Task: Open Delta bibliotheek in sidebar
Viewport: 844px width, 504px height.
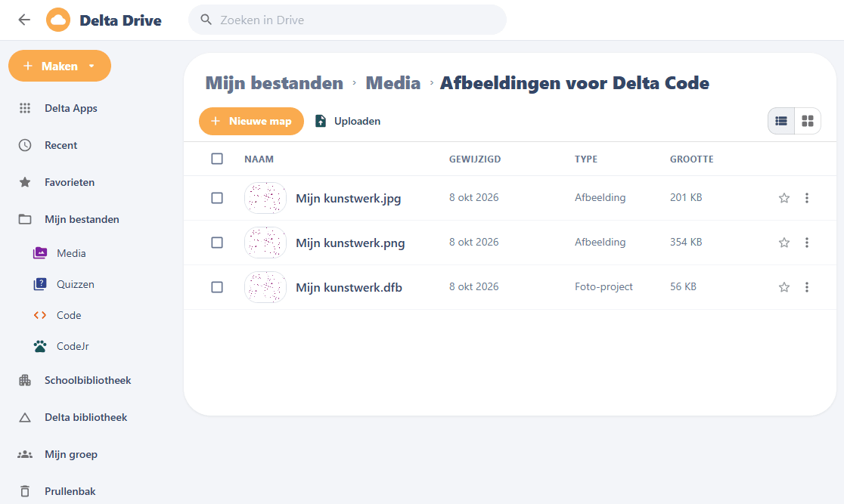Action: pos(85,417)
